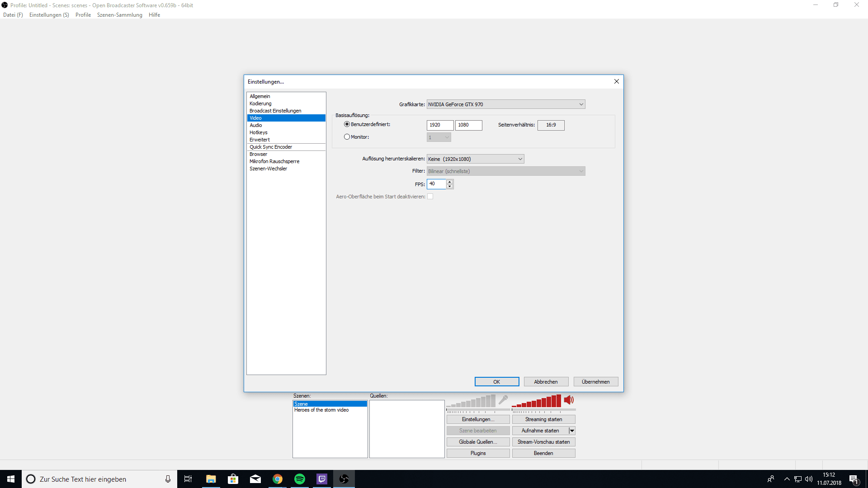
Task: Open Datei menu
Action: [13, 15]
